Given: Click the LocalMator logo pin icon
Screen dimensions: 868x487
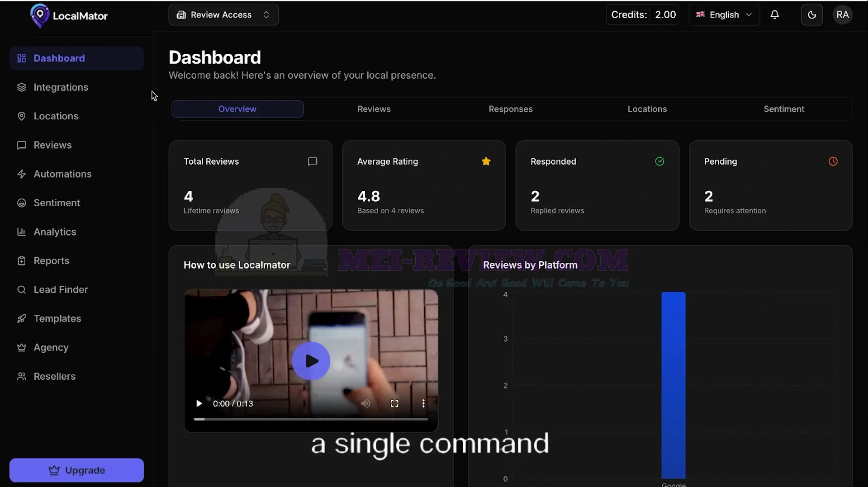Looking at the screenshot, I should (x=40, y=15).
